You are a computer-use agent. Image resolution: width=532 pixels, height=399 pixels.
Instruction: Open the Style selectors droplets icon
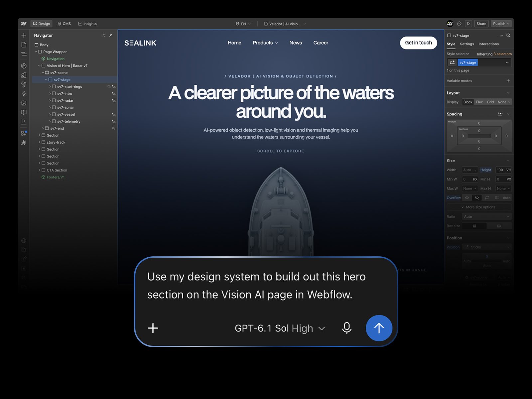24,84
